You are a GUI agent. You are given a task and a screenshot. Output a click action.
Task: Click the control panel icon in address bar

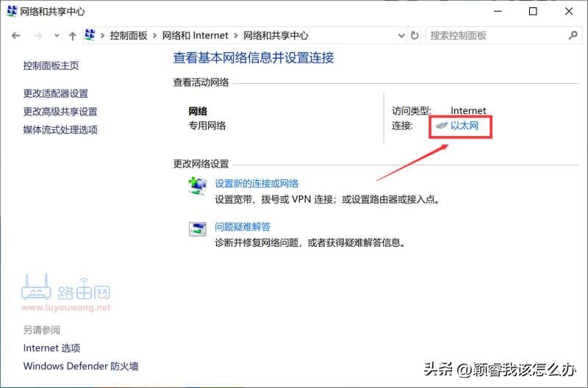coord(90,35)
